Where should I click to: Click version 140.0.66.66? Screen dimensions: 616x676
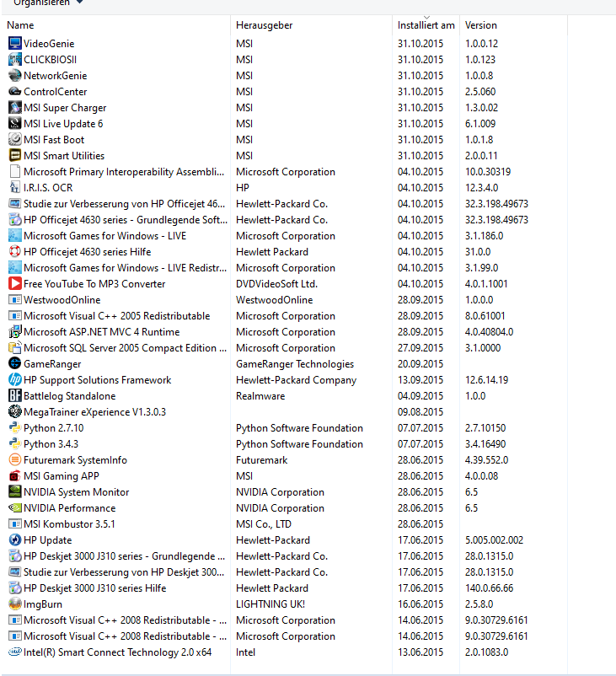[x=489, y=587]
